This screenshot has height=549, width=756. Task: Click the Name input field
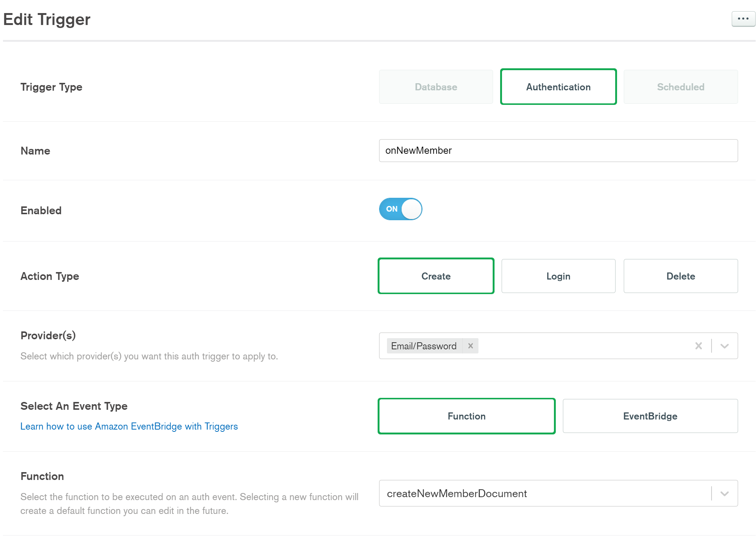tap(558, 151)
